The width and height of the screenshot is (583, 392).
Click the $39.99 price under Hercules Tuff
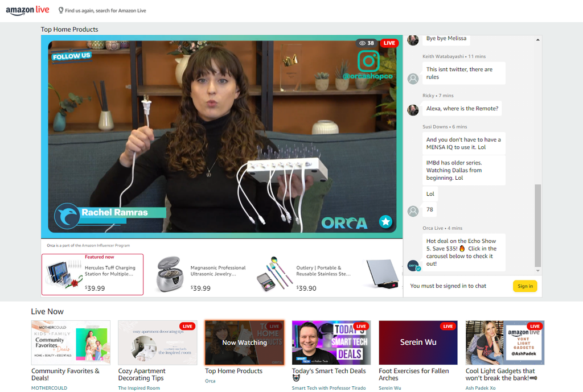(x=95, y=288)
